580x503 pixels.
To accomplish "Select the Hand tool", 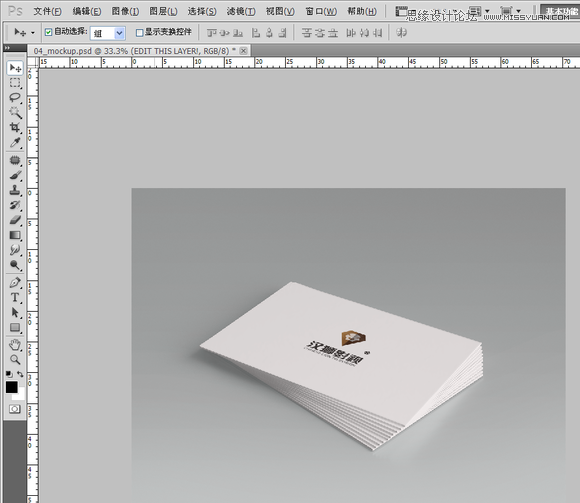I will (15, 345).
